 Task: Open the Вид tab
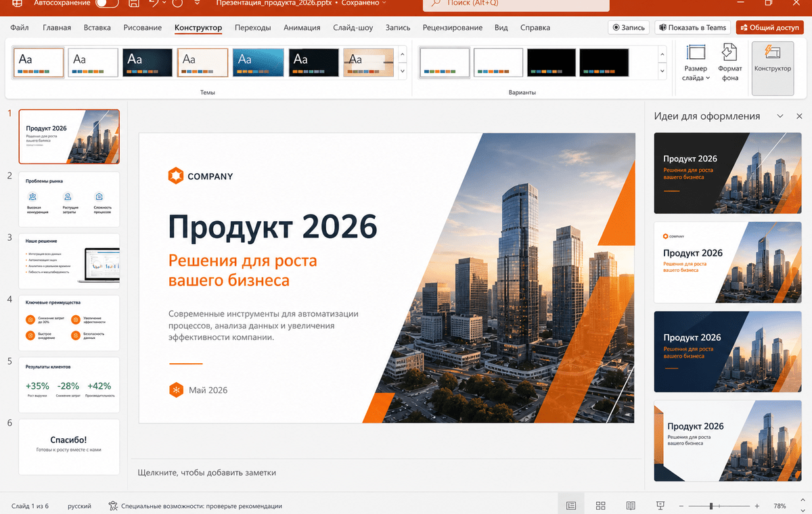click(x=501, y=28)
